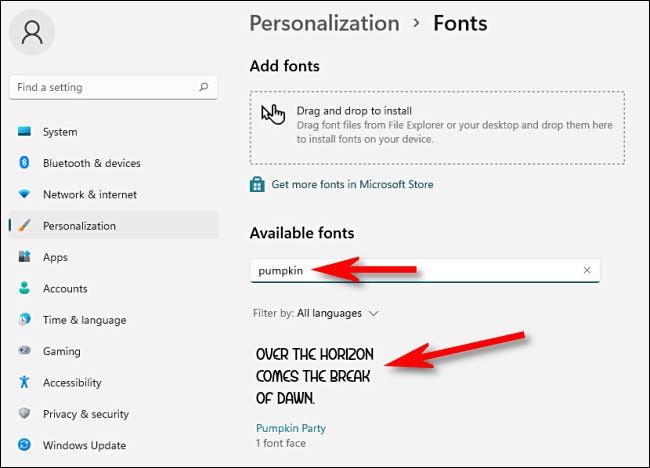Open the Personalization settings page
Viewport: 650px width, 468px height.
click(x=79, y=226)
